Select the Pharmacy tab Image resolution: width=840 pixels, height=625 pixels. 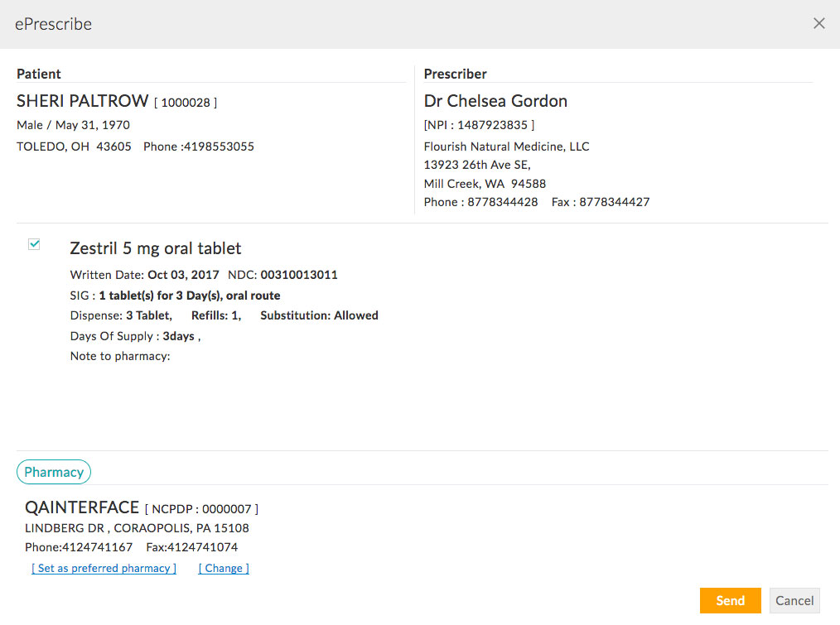pos(54,472)
